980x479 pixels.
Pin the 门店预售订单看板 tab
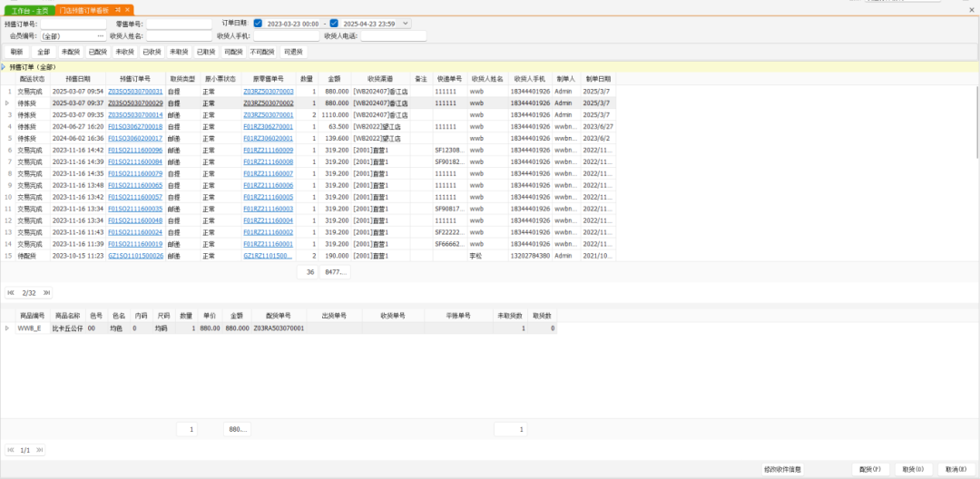click(117, 10)
